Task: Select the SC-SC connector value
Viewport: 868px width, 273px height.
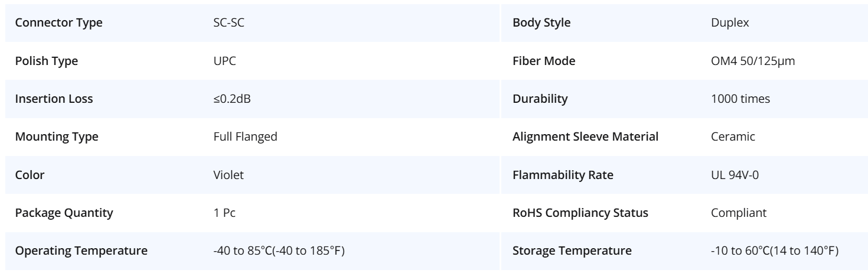Action: (x=227, y=23)
